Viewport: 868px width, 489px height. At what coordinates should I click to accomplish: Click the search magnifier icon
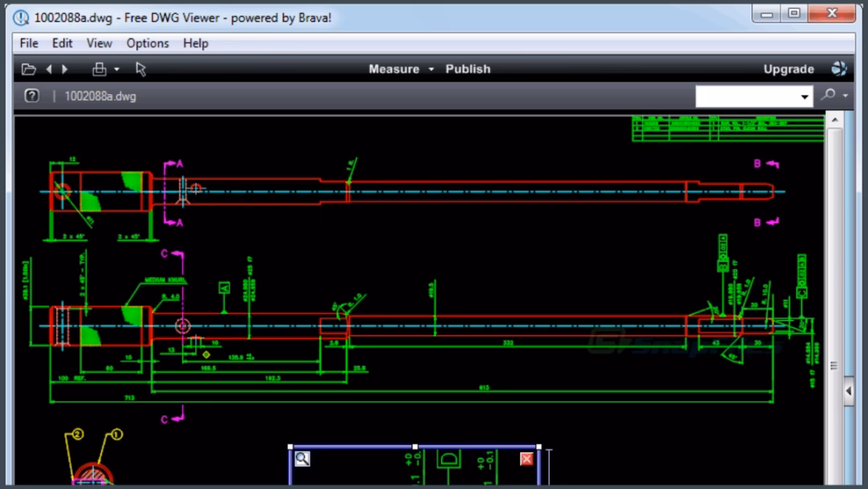pos(829,96)
